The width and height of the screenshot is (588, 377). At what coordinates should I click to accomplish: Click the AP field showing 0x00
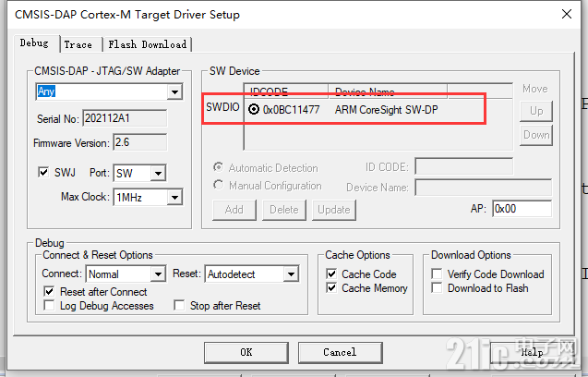click(522, 209)
